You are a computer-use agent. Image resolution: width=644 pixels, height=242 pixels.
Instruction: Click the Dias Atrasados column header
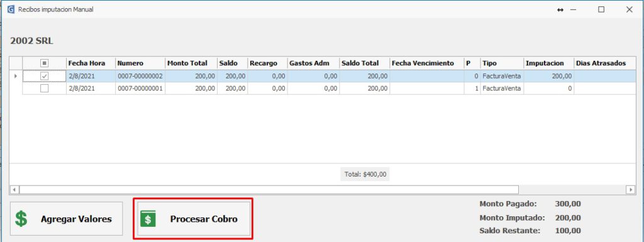tap(604, 63)
